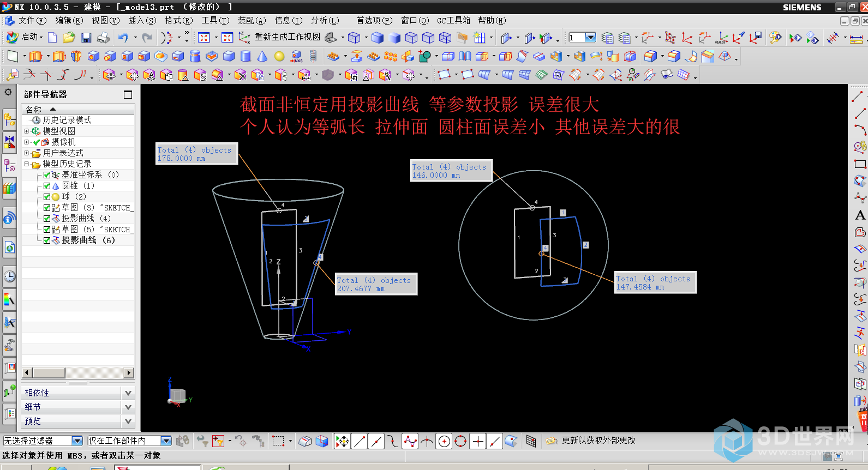Toggle checkbox for 投影曲线 (6)
Image resolution: width=868 pixels, height=470 pixels.
click(x=47, y=240)
